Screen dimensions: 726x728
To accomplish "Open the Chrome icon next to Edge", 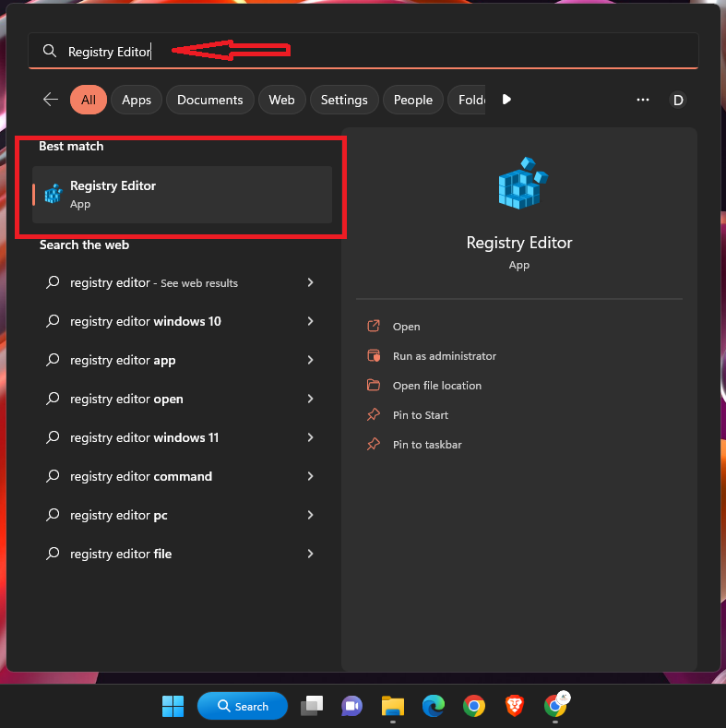I will click(x=474, y=706).
